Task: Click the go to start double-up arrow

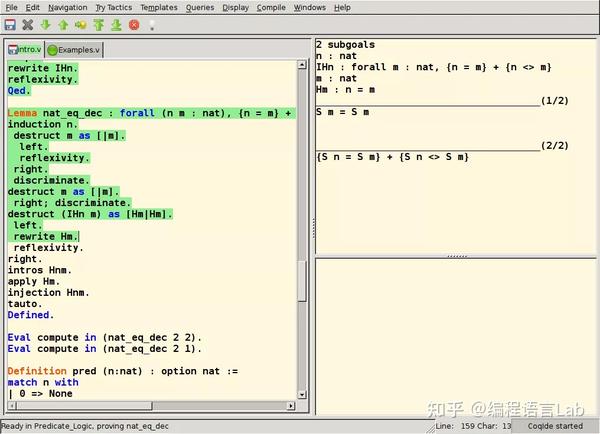Action: click(x=99, y=25)
